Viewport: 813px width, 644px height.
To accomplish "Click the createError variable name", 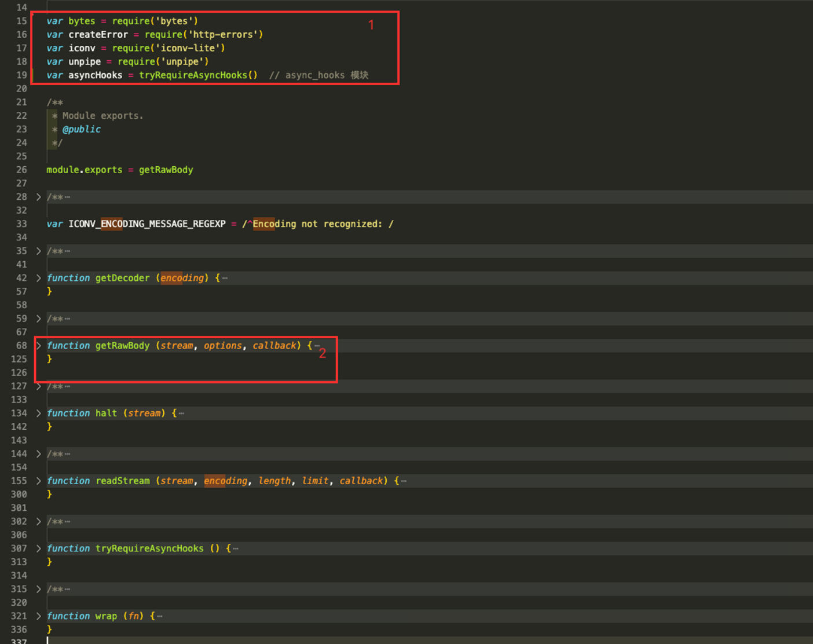I will (98, 35).
